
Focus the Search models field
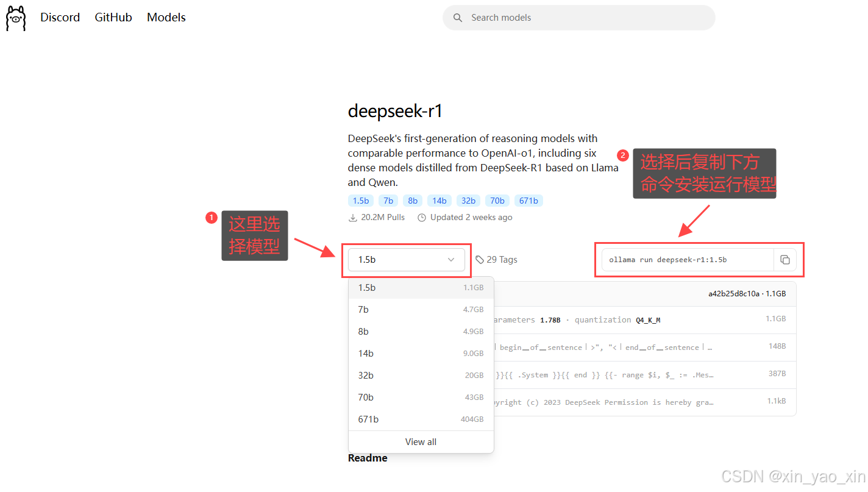(x=578, y=18)
